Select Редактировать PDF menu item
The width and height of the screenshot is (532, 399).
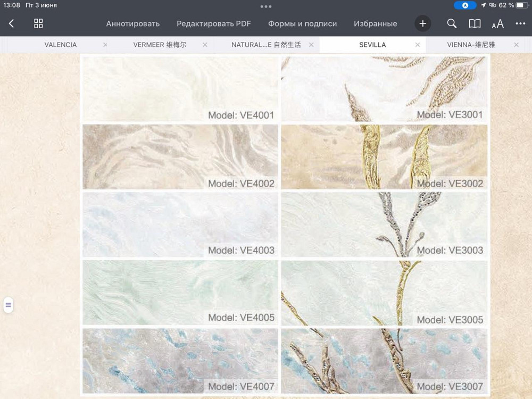214,23
